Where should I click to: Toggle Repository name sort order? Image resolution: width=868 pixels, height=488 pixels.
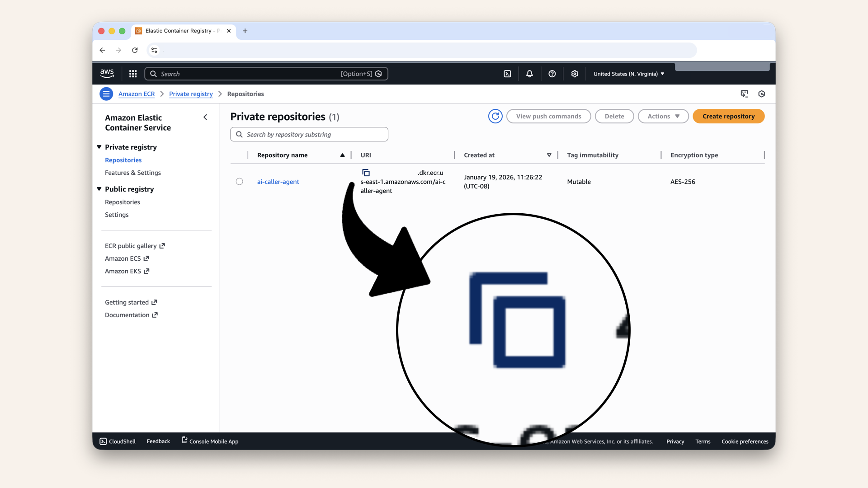point(343,155)
